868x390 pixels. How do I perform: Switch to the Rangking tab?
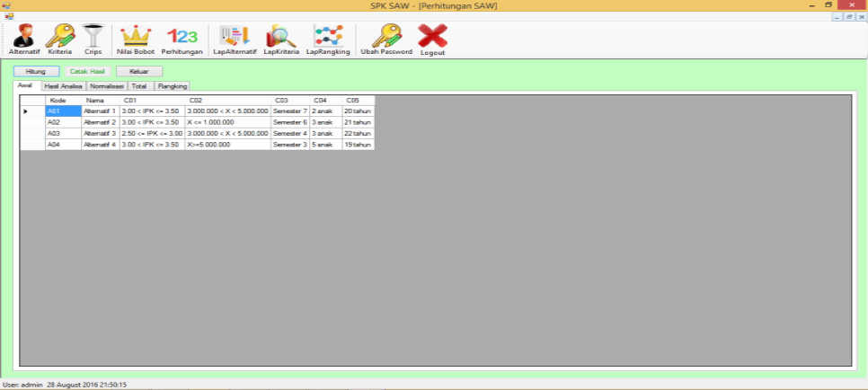173,86
